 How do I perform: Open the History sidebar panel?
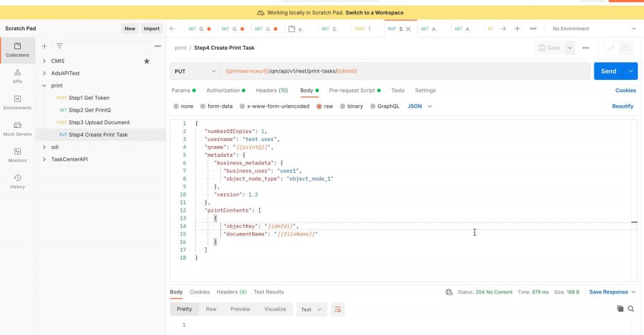[x=17, y=182]
